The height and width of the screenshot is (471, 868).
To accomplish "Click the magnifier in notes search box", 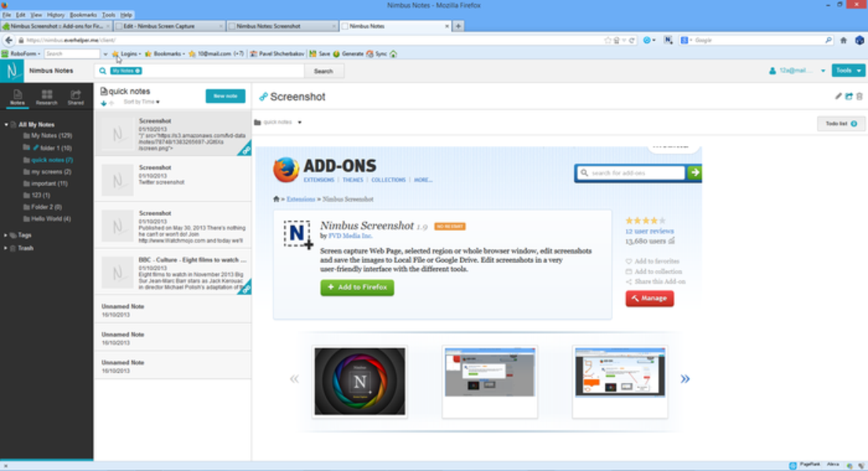I will coord(102,71).
